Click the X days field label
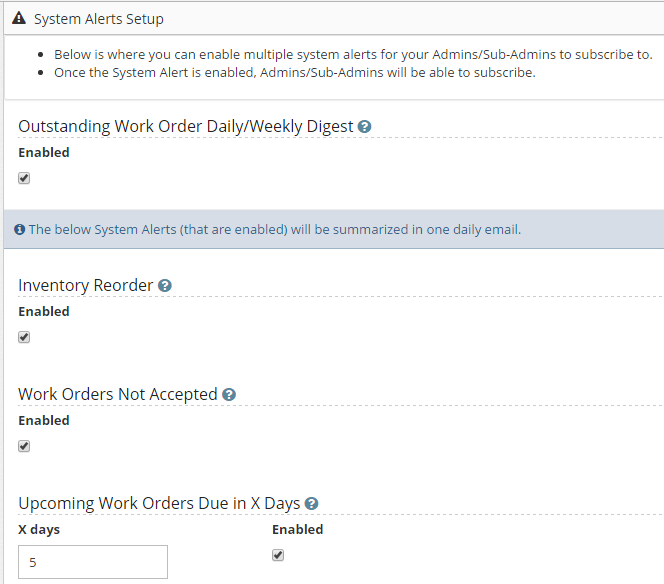Screen dimensions: 664x584 (39, 530)
